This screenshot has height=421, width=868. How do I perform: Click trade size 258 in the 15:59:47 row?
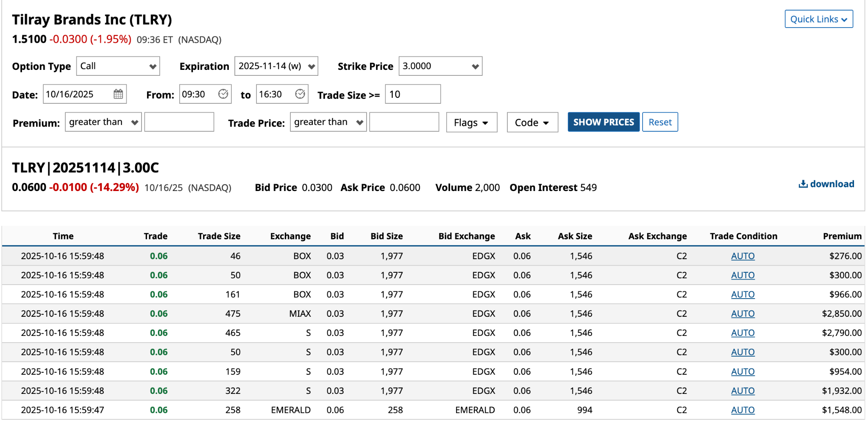(x=233, y=410)
